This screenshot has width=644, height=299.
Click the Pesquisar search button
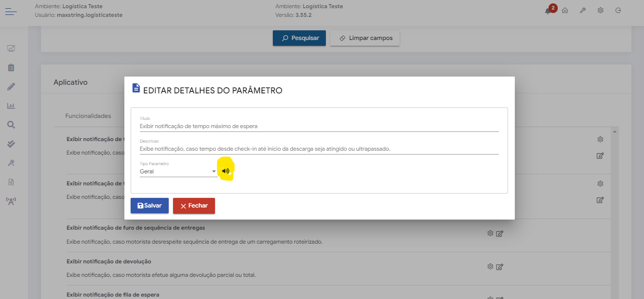[299, 38]
